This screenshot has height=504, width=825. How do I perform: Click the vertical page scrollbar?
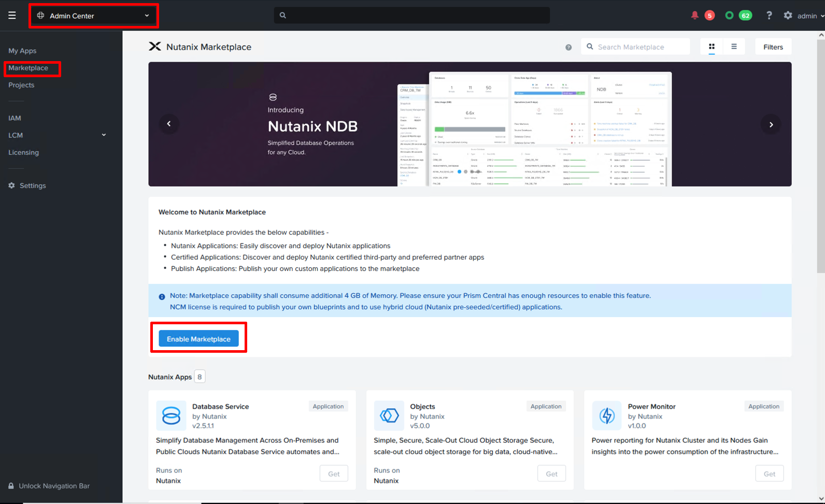click(x=821, y=155)
